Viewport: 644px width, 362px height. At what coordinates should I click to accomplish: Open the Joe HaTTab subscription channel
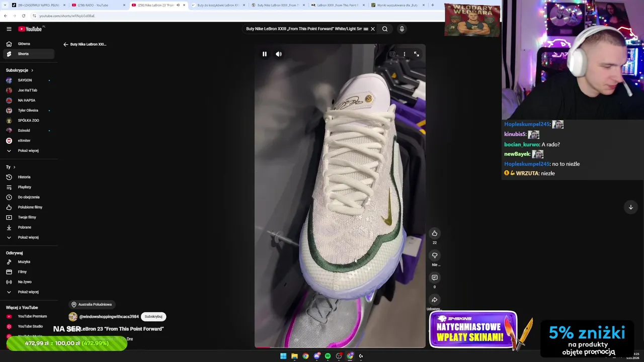29,90
